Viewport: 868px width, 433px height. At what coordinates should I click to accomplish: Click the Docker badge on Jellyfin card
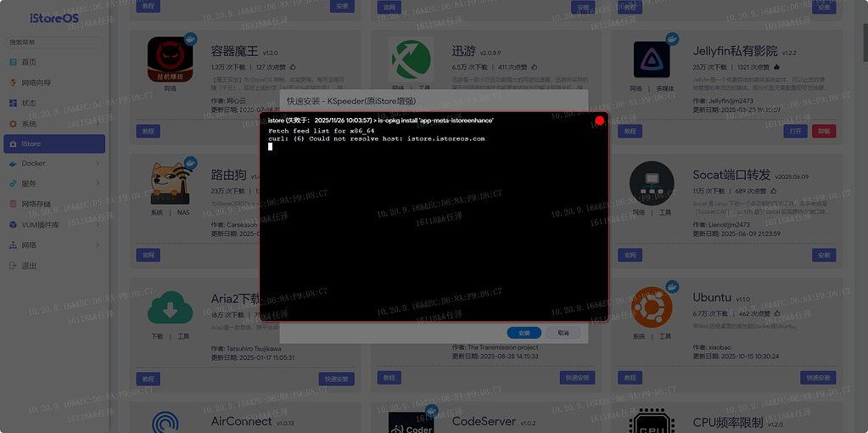pyautogui.click(x=671, y=39)
